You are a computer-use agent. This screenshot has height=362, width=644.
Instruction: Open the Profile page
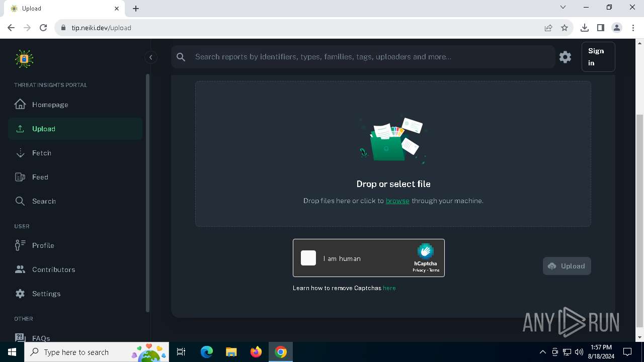pyautogui.click(x=75, y=245)
